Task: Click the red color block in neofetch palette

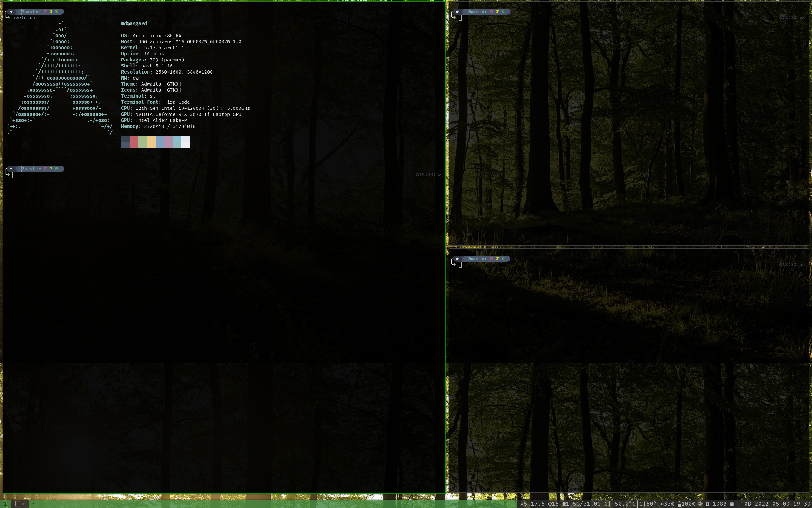Action: (x=134, y=141)
